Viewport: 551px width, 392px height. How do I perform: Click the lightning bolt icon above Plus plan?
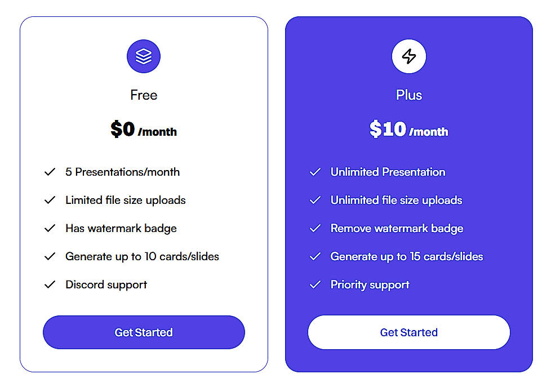click(408, 56)
